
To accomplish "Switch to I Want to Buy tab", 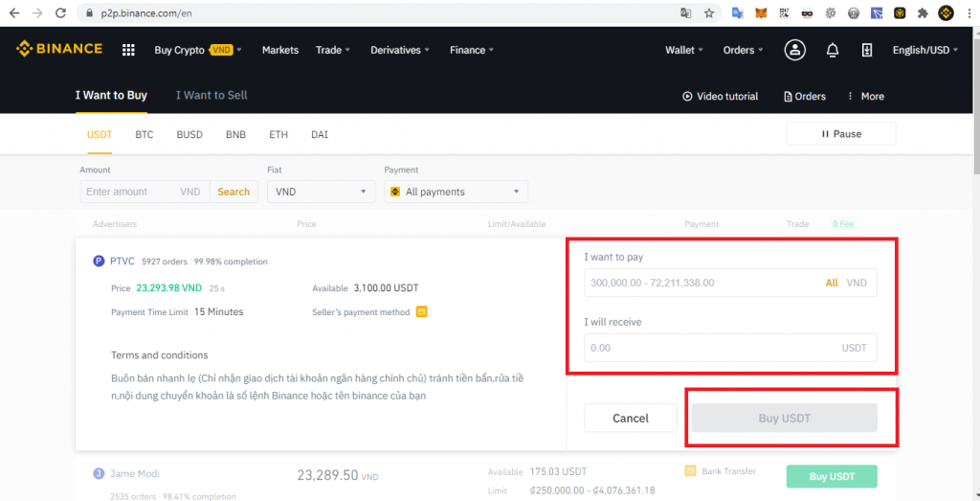I will point(111,95).
